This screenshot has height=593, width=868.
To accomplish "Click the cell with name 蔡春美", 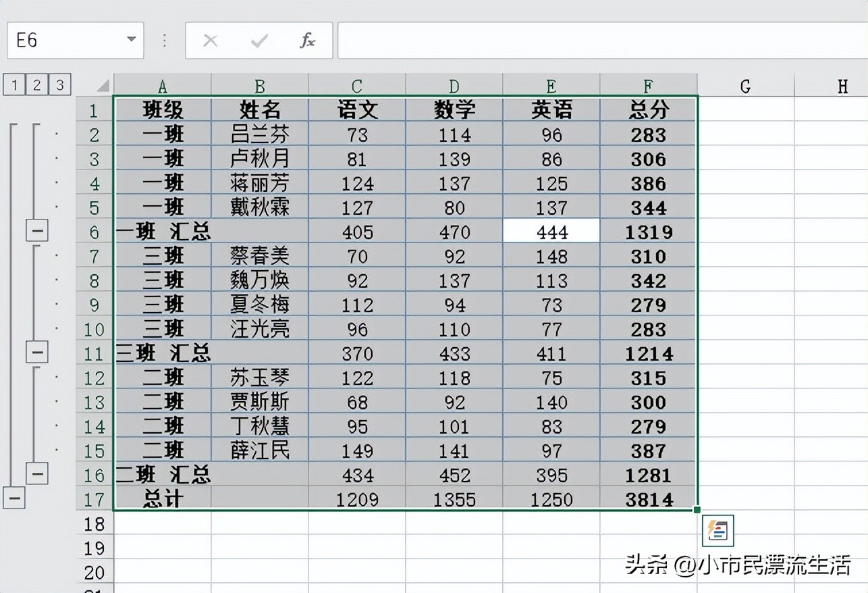I will pyautogui.click(x=260, y=256).
